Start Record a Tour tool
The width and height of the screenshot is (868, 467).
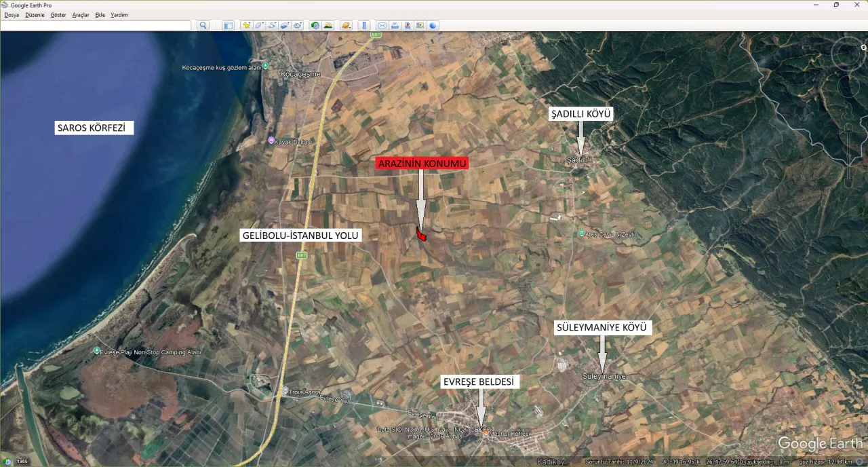tap(298, 25)
